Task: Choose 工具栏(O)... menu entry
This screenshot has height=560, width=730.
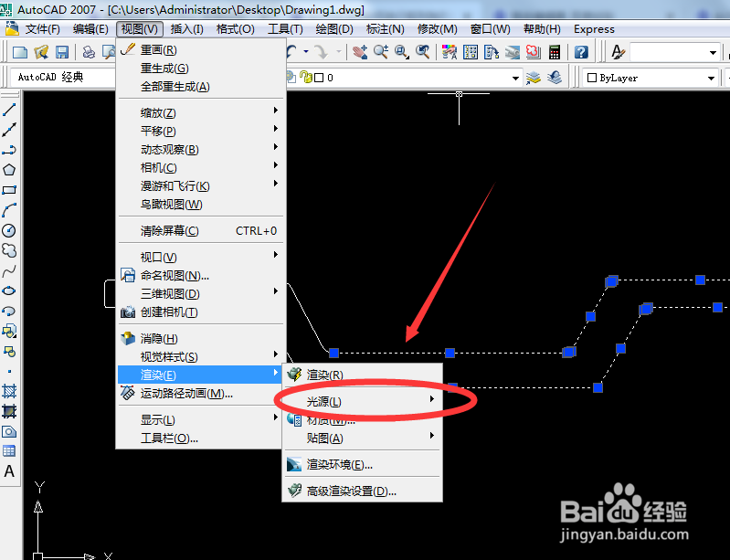Action: click(201, 438)
